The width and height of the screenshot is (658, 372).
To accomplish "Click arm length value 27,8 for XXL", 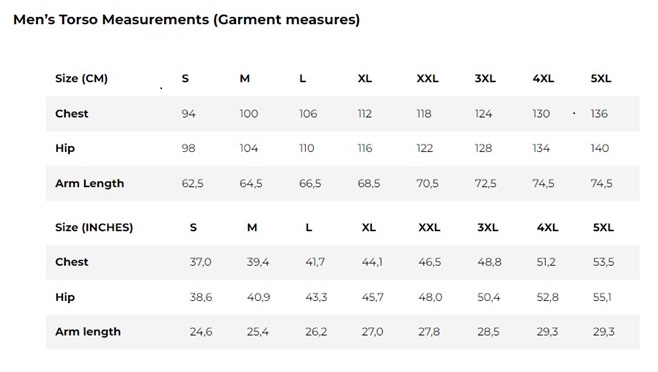I will 429,332.
